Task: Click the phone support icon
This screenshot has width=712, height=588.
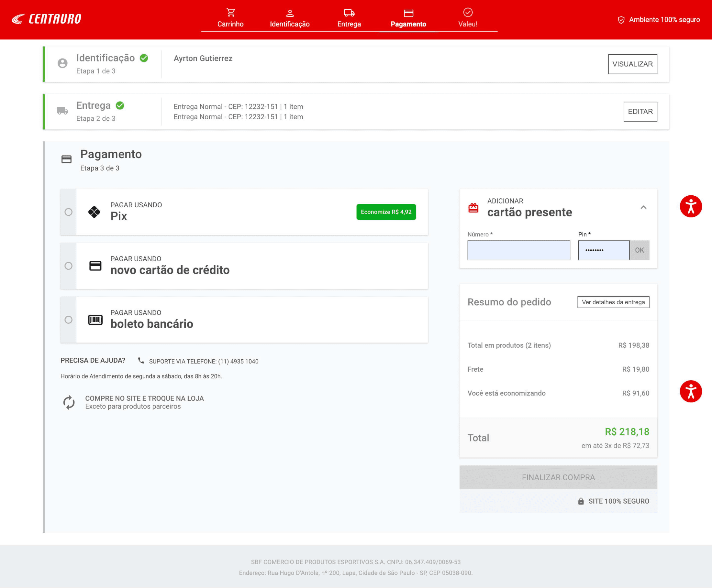Action: (141, 361)
